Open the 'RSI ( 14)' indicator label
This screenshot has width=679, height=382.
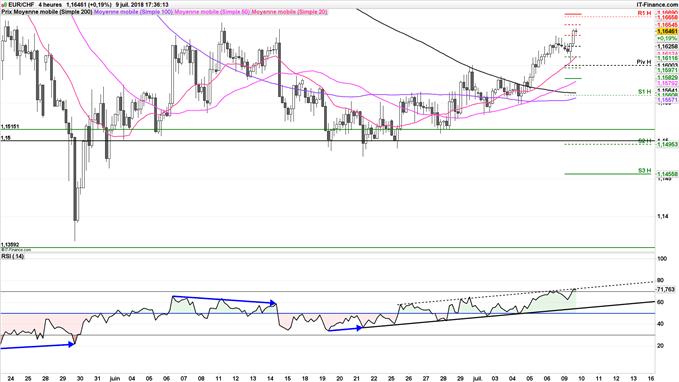pos(13,256)
